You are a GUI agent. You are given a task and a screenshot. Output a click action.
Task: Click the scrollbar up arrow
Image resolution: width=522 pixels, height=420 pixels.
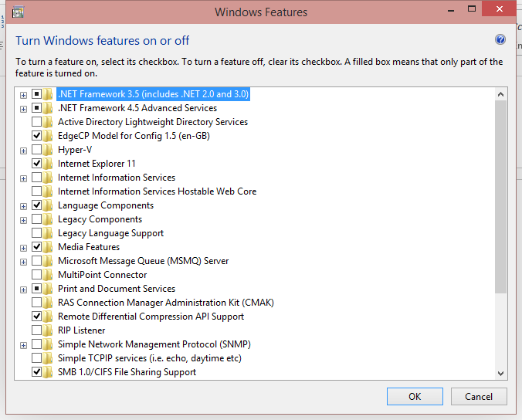tap(500, 94)
